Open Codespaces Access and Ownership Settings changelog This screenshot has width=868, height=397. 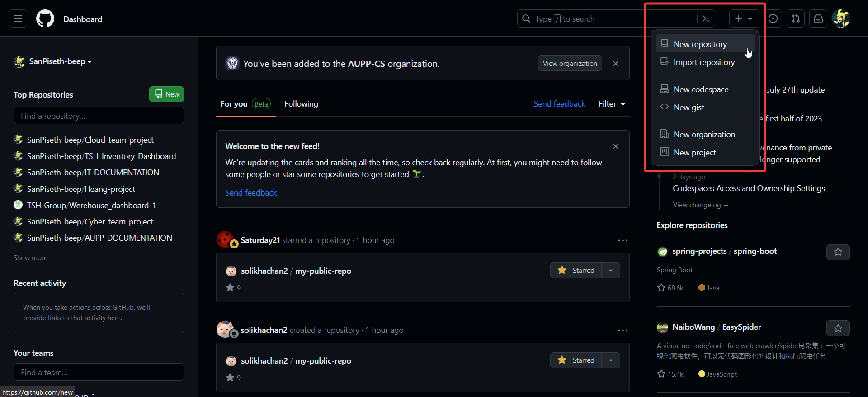[x=749, y=188]
